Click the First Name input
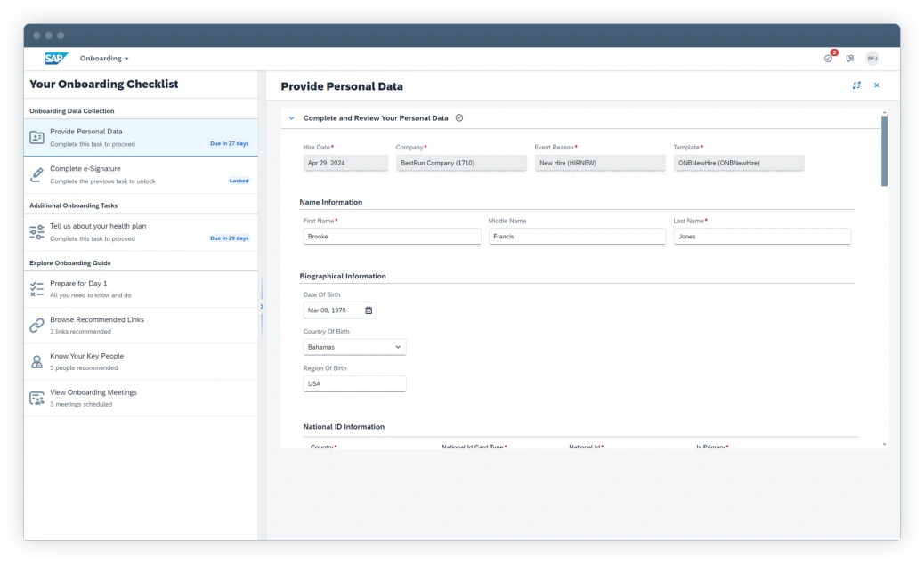The width and height of the screenshot is (924, 564). [x=392, y=236]
